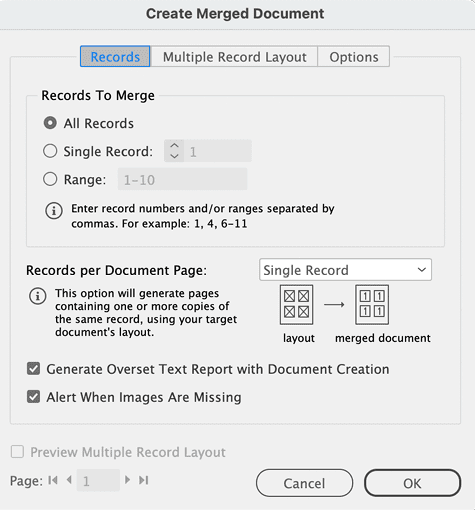Image resolution: width=475 pixels, height=510 pixels.
Task: Confirm merge with the OK button
Action: pos(412,483)
